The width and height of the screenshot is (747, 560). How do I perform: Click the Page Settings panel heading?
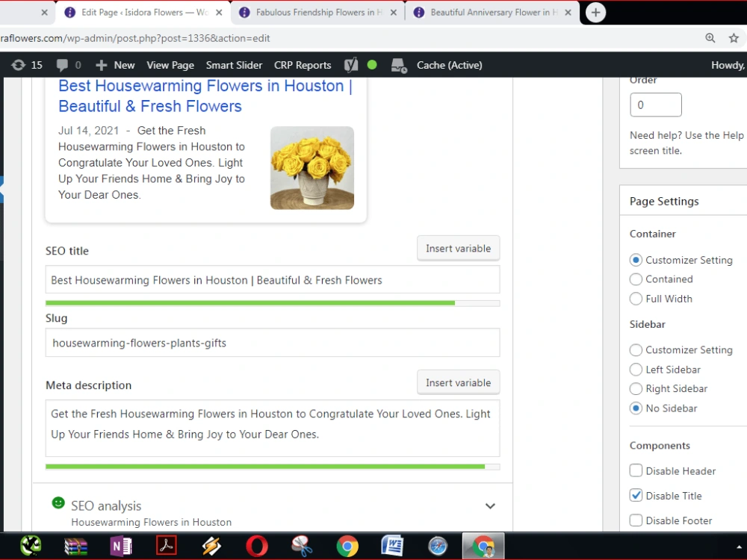(x=664, y=202)
